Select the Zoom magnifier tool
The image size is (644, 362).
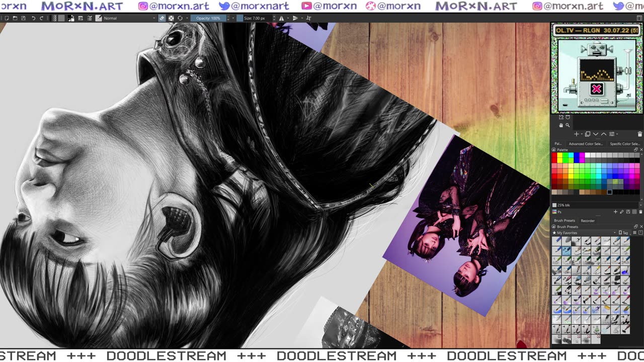point(568,125)
